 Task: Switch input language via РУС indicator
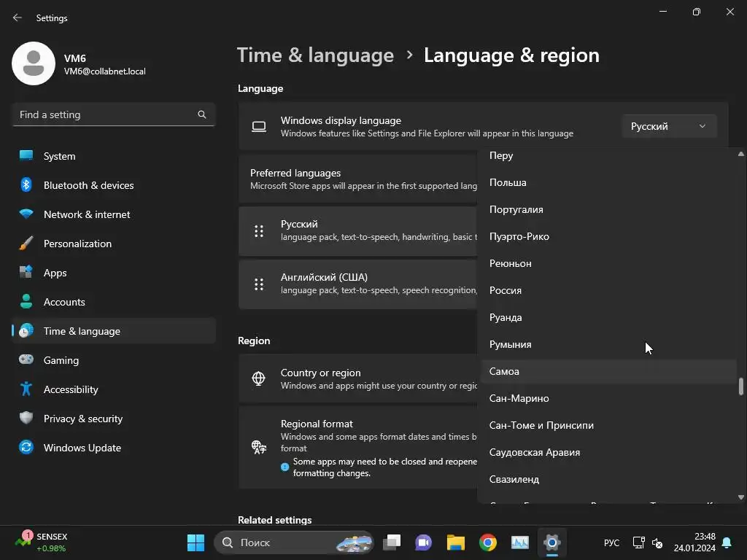pos(612,542)
